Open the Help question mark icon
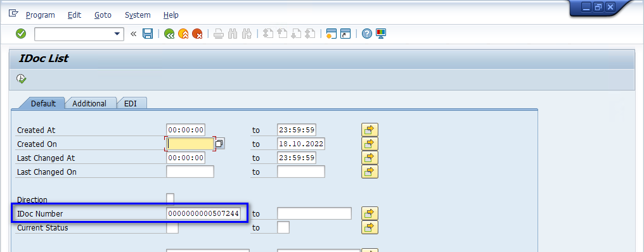 click(367, 34)
